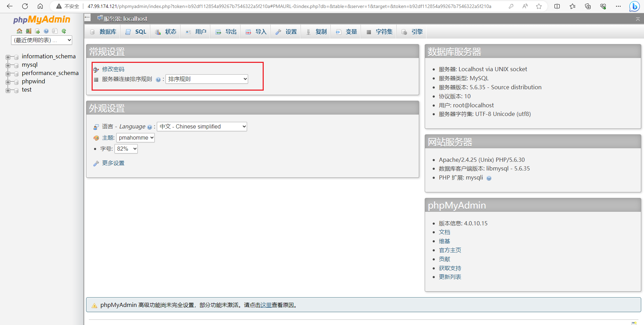This screenshot has height=325, width=644.
Task: Click help icon beside 服务器连接排序规则
Action: click(x=158, y=80)
